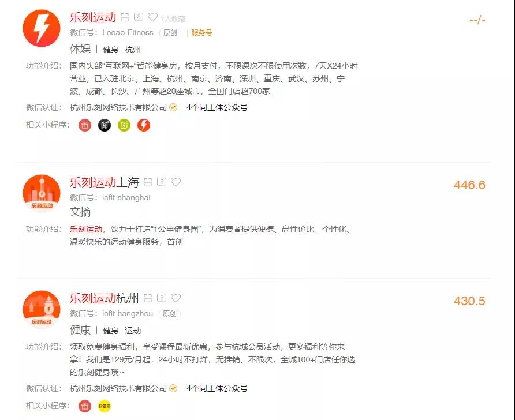Screen dimensions: 515x420
Task: Open the green circular mini-program icon
Action: point(124,125)
